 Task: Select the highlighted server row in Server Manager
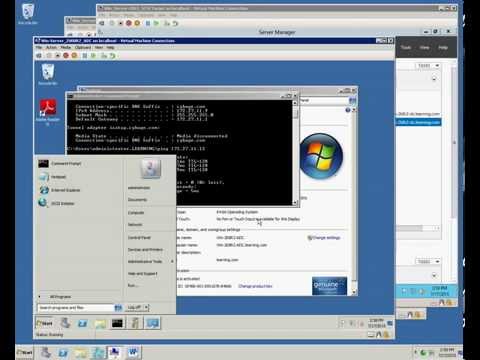coord(419,122)
